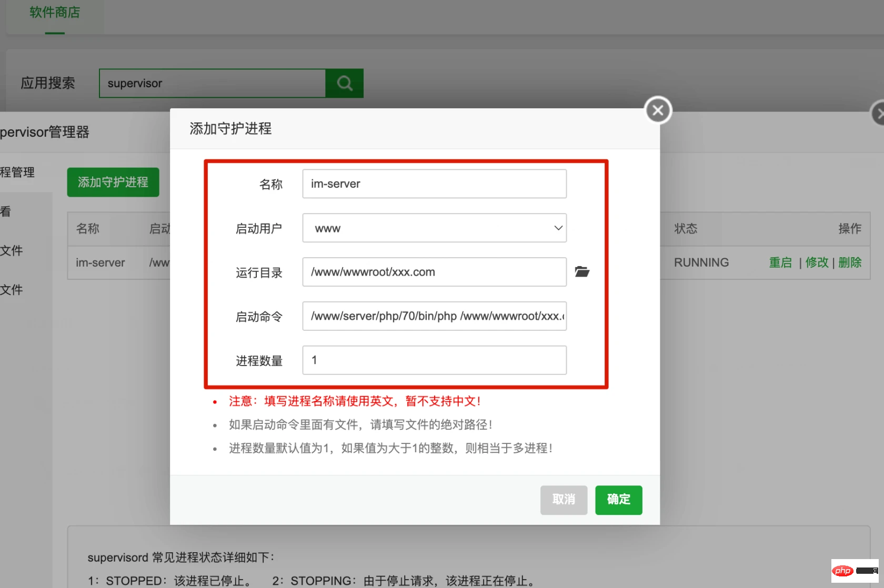Click 修改 link for im-server
Screen dimensions: 884x588
[817, 262]
